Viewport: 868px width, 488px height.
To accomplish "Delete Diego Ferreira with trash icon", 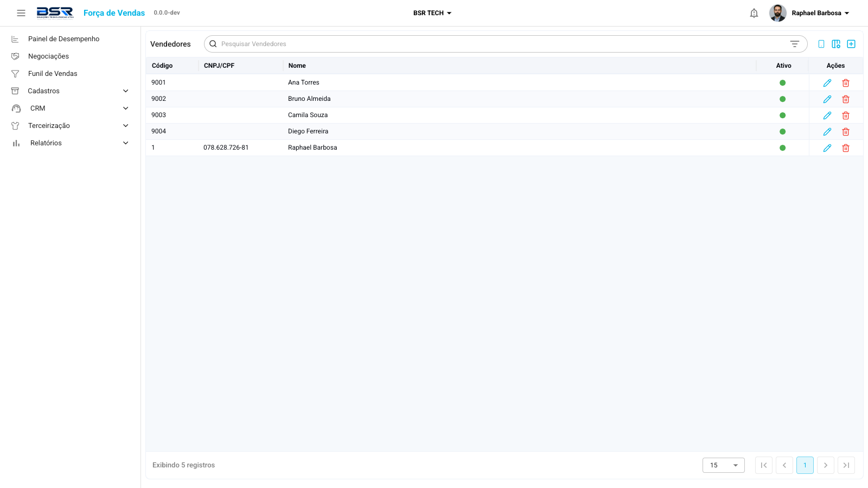I will tap(846, 132).
